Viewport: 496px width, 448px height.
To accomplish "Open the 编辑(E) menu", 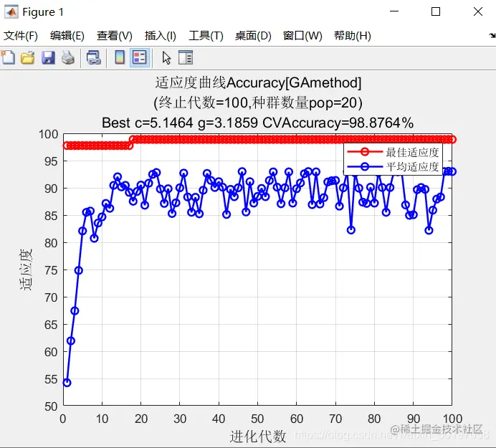I will [67, 36].
